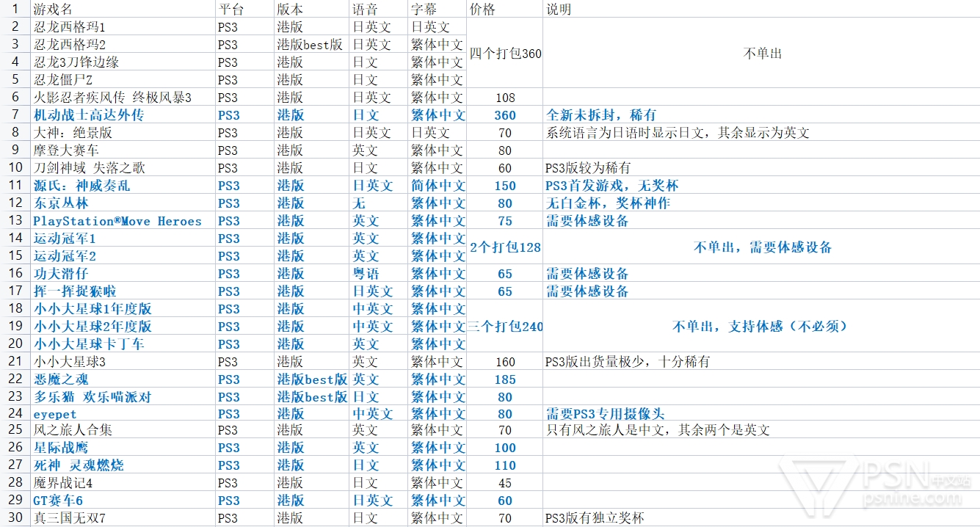Select the 挥一挥捉猴啦 cell

[123, 291]
